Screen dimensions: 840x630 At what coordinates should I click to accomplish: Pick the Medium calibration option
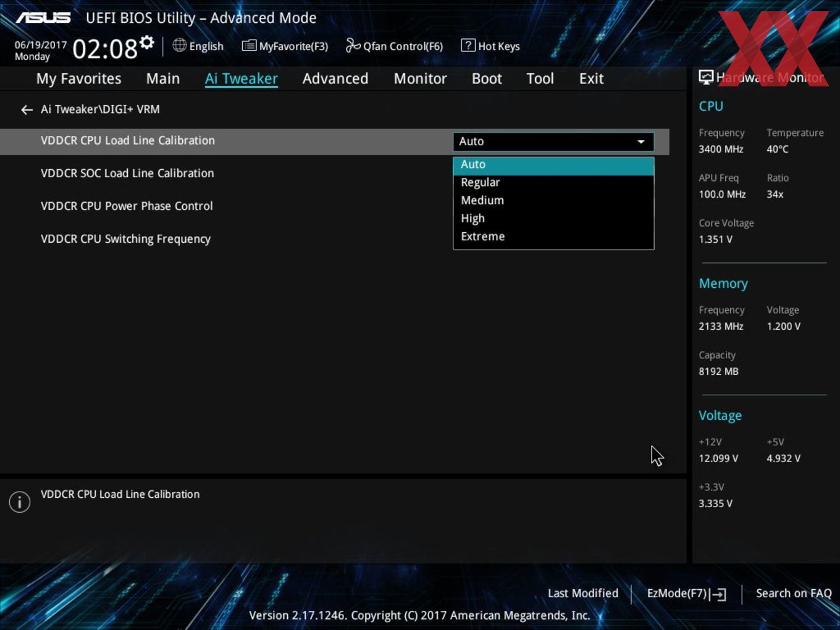point(553,201)
